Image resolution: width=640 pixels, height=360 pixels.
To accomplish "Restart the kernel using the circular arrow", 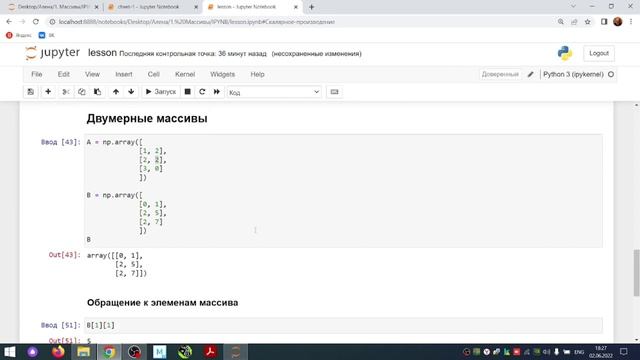I will point(202,92).
